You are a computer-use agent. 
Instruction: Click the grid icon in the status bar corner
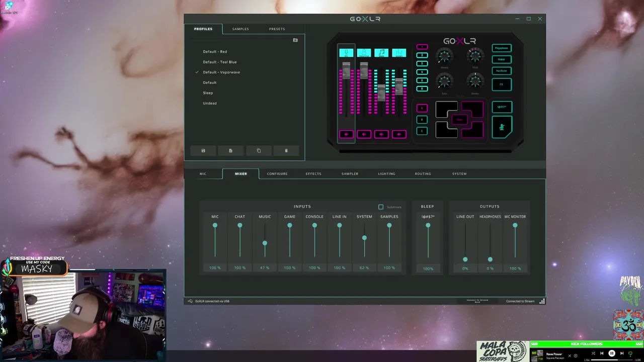(542, 301)
